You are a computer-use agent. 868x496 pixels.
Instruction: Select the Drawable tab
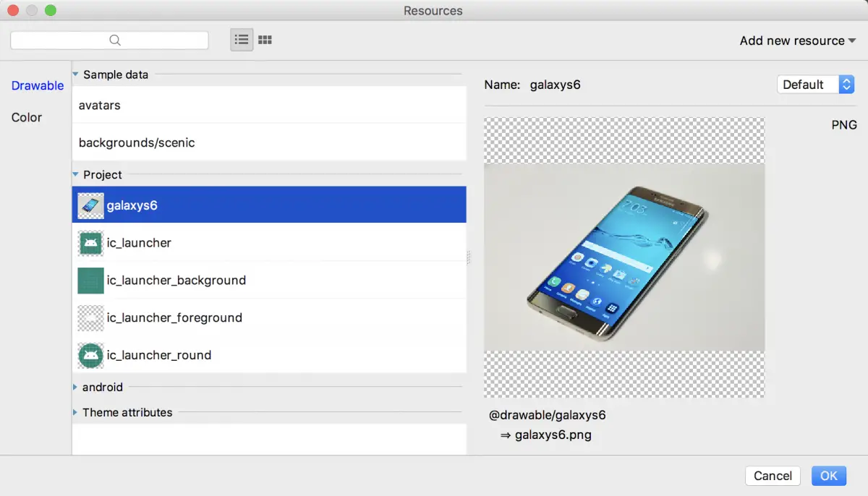[x=38, y=85]
